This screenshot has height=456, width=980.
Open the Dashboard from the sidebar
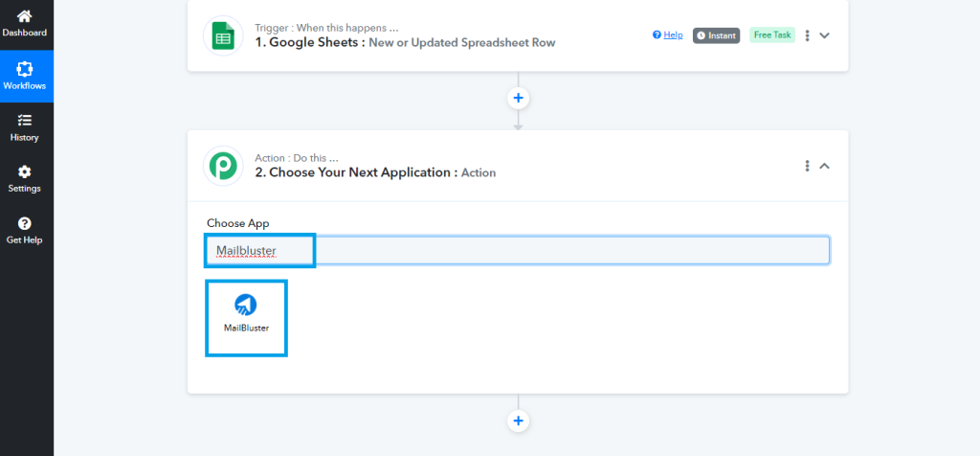[x=26, y=24]
